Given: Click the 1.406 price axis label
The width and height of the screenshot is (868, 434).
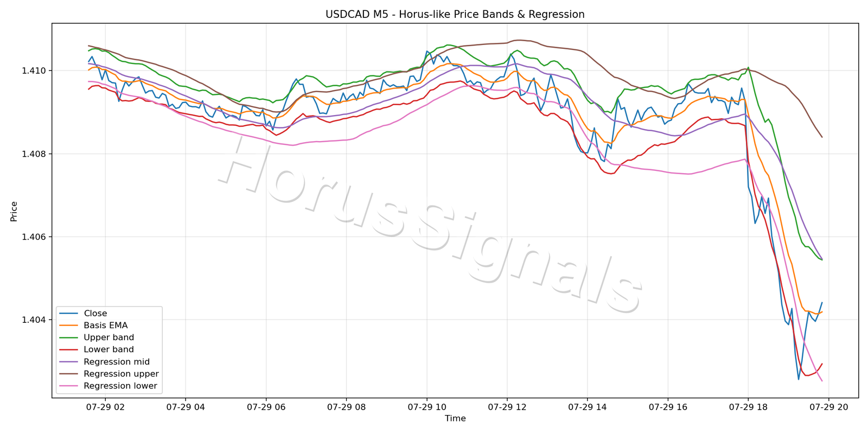Looking at the screenshot, I should tap(34, 237).
